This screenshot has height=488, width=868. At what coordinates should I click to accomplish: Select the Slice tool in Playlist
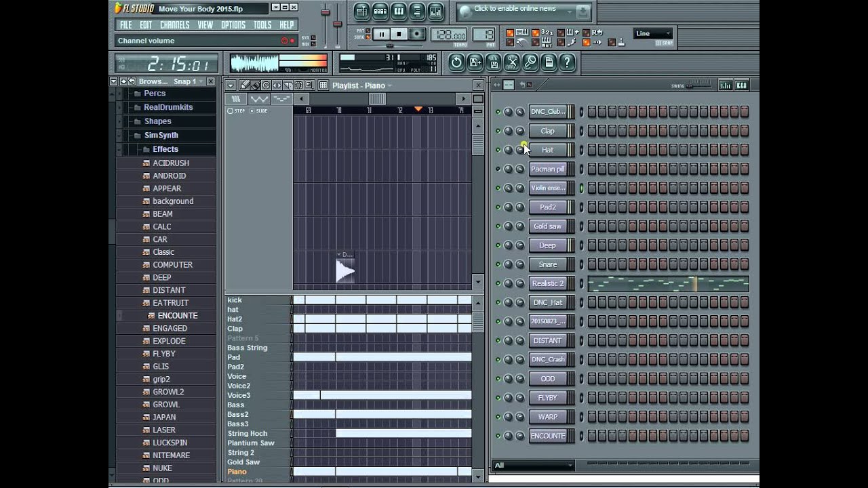[x=288, y=85]
